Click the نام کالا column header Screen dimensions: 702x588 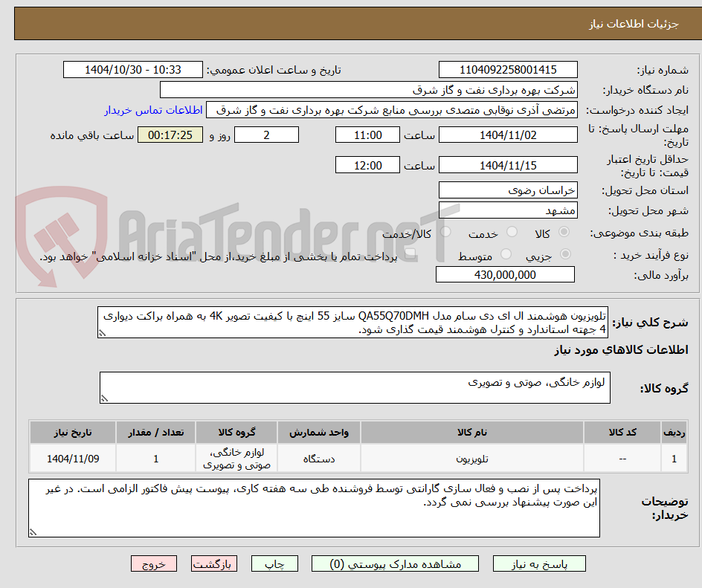pos(472,433)
